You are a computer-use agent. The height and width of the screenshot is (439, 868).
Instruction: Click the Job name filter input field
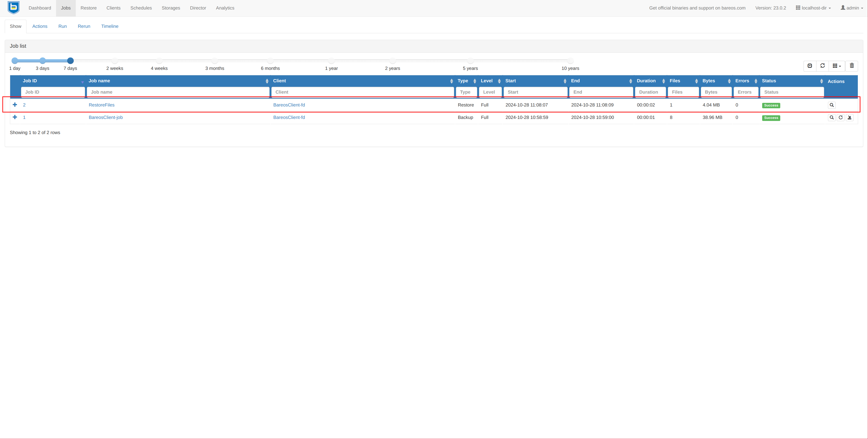pyautogui.click(x=178, y=92)
